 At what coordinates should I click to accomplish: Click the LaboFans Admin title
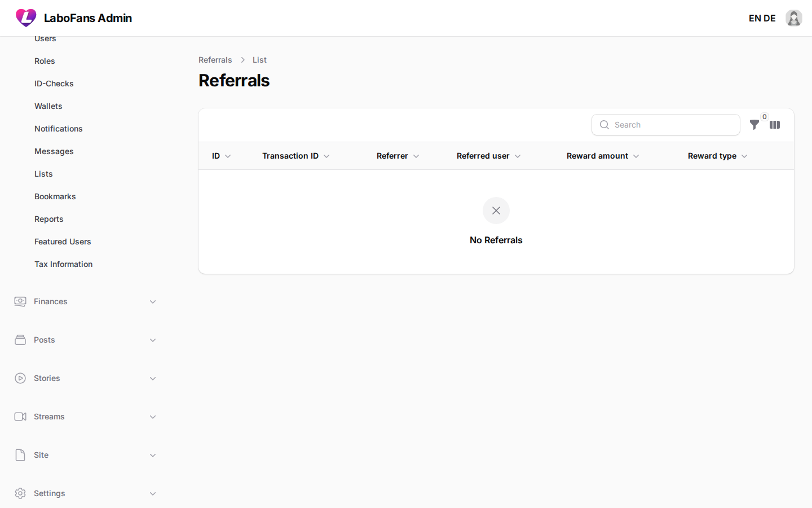88,18
